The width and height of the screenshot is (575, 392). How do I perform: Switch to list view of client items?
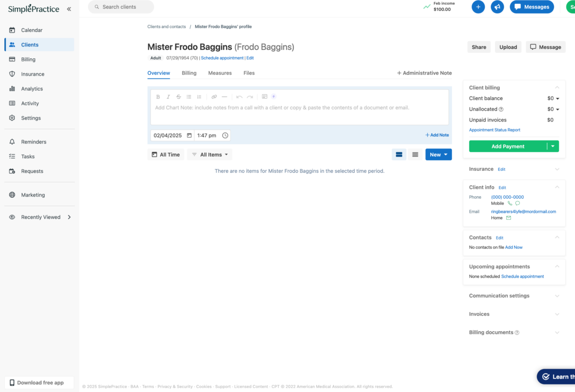415,154
